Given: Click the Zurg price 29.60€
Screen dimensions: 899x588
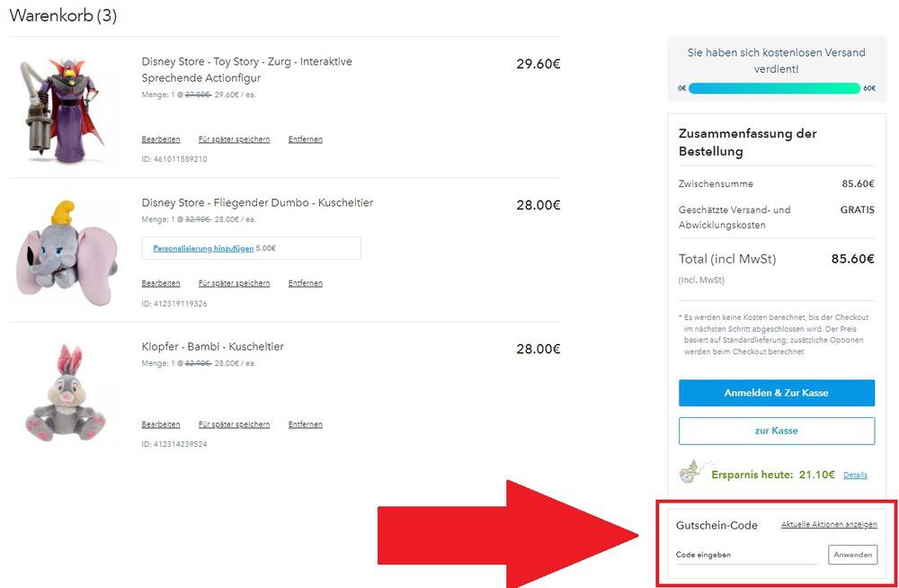Looking at the screenshot, I should [x=538, y=64].
